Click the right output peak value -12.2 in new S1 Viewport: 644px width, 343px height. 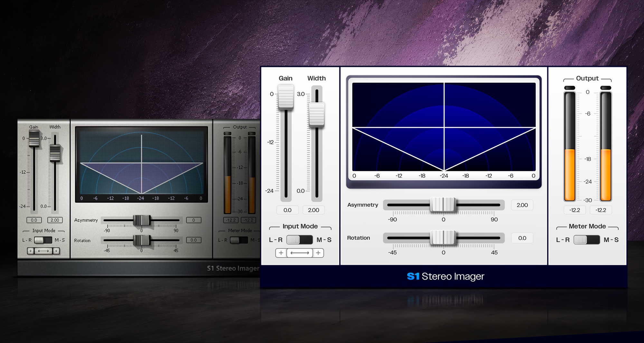coord(601,210)
